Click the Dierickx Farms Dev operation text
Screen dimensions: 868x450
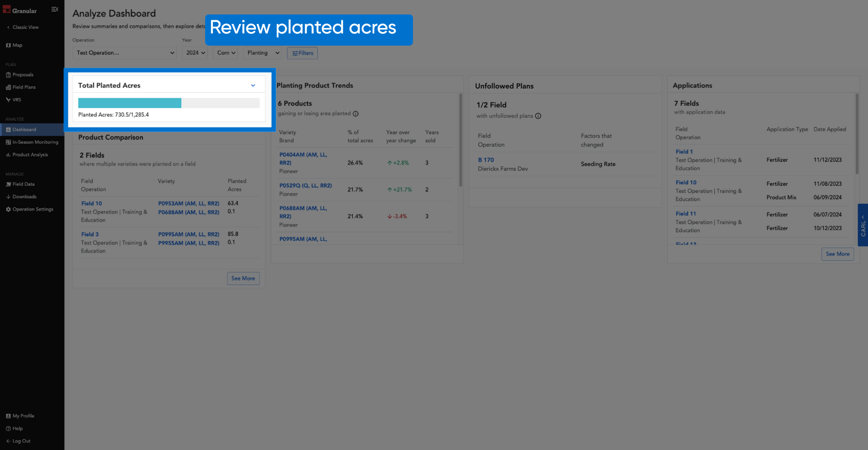[x=503, y=169]
